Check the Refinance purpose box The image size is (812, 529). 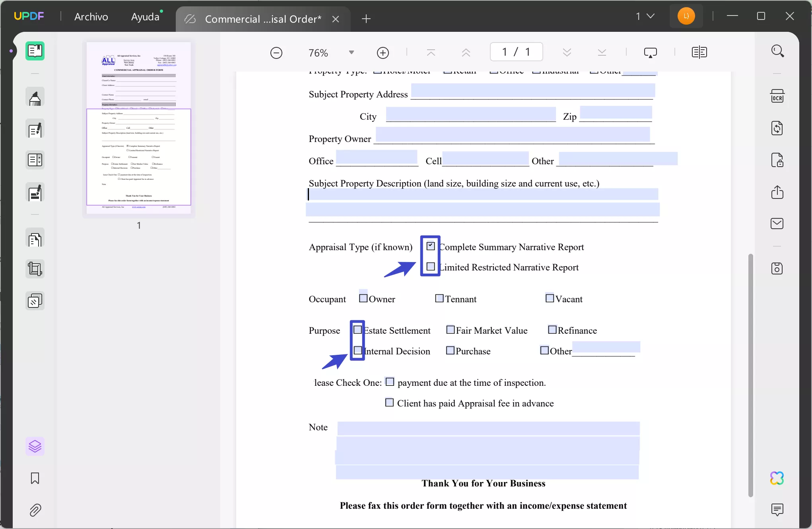(552, 330)
